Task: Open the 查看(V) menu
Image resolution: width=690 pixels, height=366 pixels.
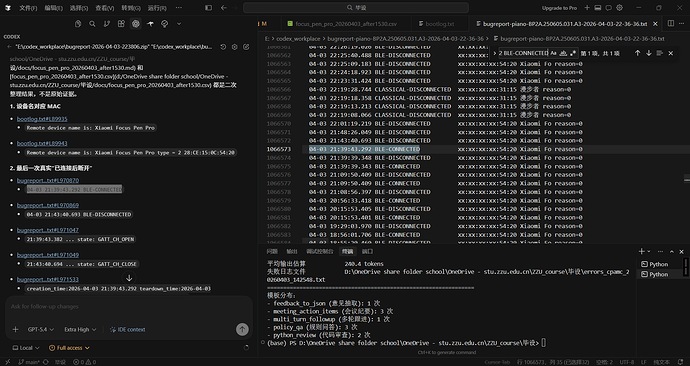Action: [x=105, y=8]
